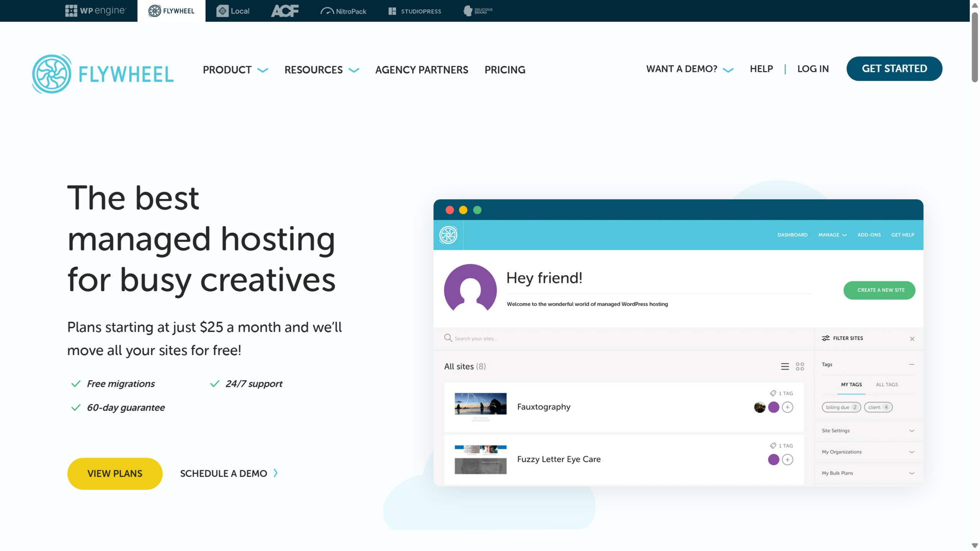This screenshot has width=980, height=551.
Task: Expand the Resources menu
Action: tap(322, 70)
